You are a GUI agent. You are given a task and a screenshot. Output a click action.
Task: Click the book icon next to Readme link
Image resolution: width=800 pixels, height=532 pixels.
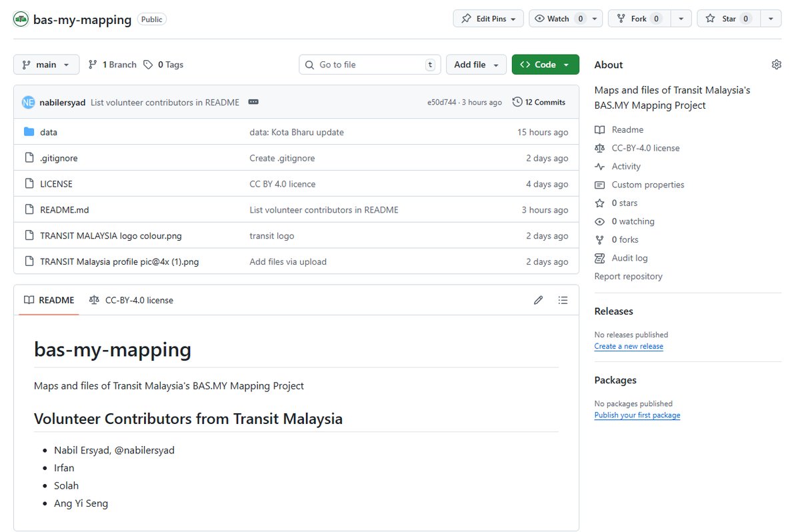click(x=600, y=130)
